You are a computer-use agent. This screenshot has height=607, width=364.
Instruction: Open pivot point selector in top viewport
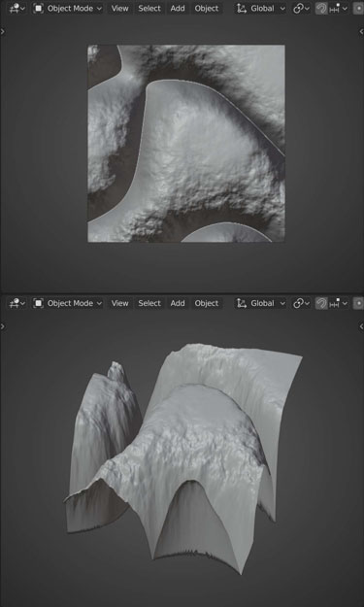point(301,8)
